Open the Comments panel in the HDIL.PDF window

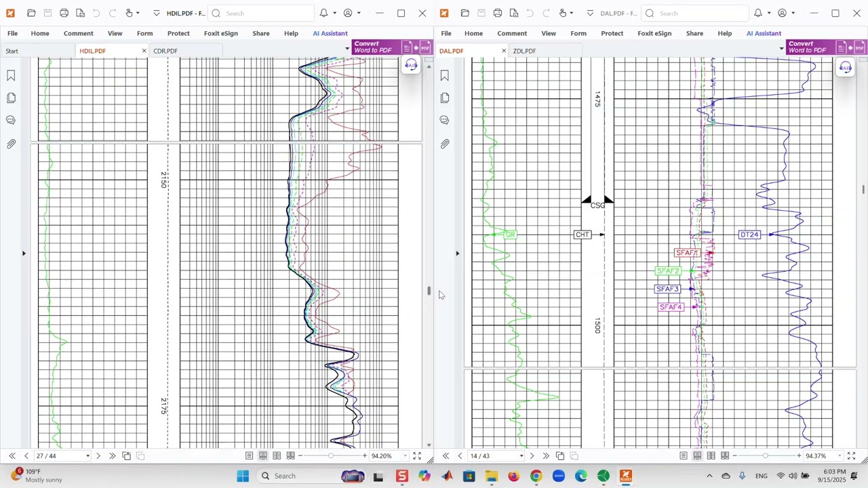(11, 120)
